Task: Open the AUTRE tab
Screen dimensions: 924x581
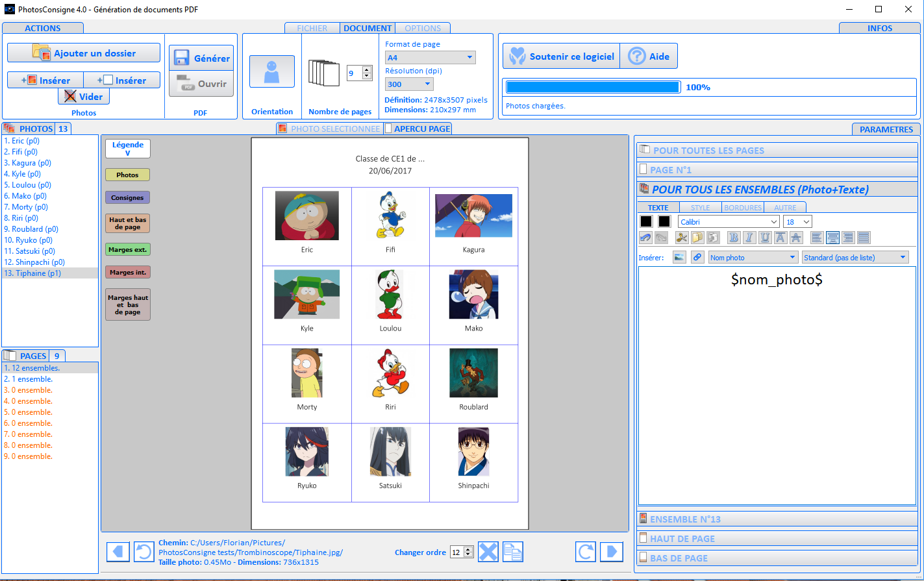Action: (x=785, y=208)
